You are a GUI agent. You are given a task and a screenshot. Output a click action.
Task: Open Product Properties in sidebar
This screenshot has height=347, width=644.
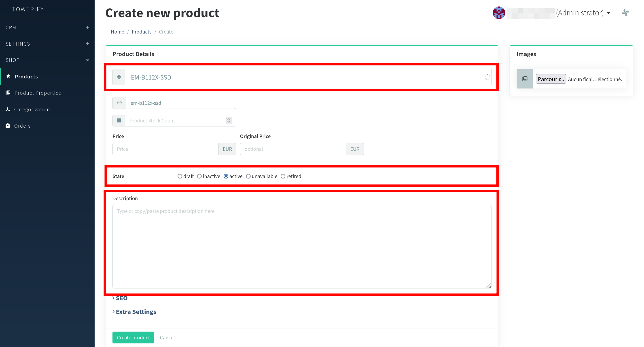click(x=38, y=93)
